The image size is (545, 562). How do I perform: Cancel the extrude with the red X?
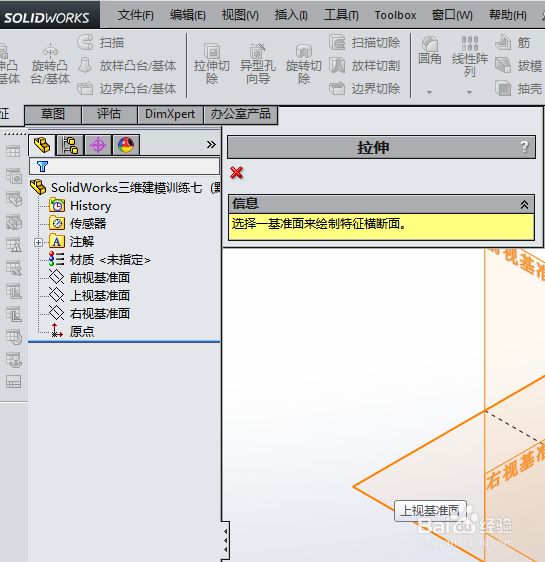pos(236,173)
